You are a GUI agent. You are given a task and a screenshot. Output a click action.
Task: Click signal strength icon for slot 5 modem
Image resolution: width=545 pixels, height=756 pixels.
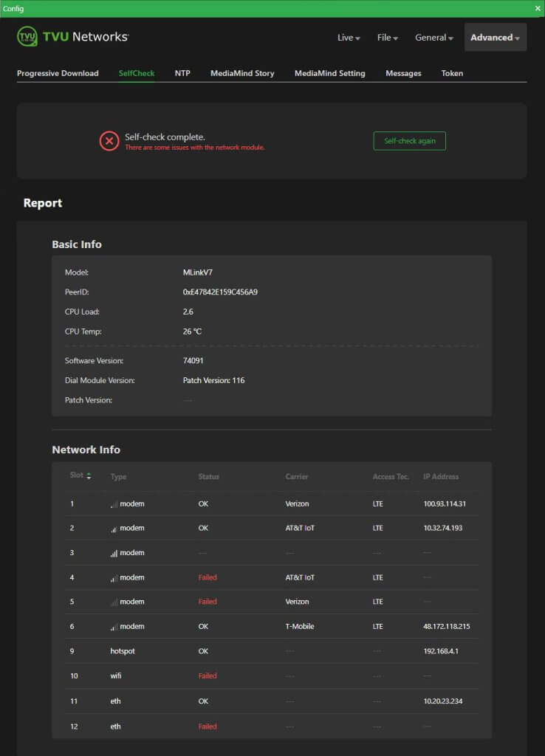pyautogui.click(x=114, y=602)
